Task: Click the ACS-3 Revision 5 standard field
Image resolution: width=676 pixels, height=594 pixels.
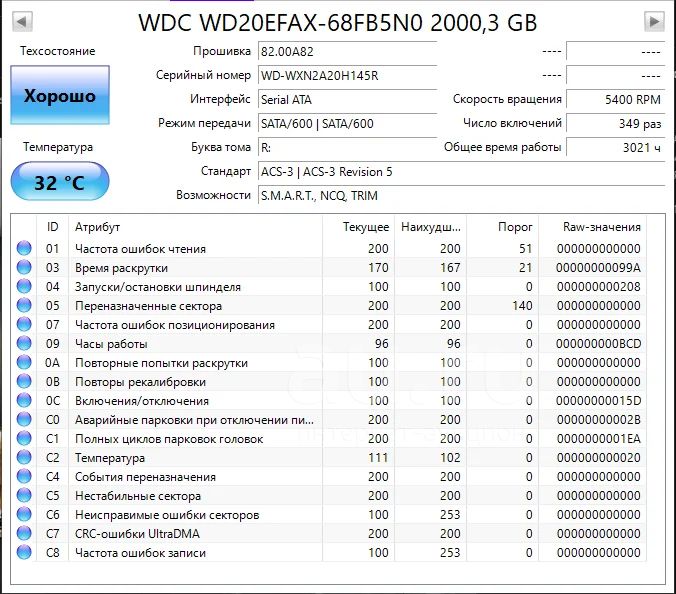Action: (x=461, y=172)
